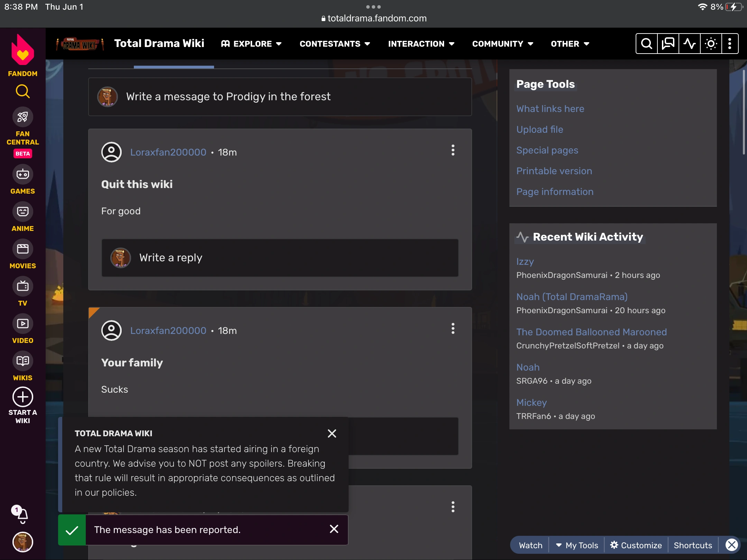Open the Anime sidebar icon
Screen dimensions: 747x560
pos(22,212)
